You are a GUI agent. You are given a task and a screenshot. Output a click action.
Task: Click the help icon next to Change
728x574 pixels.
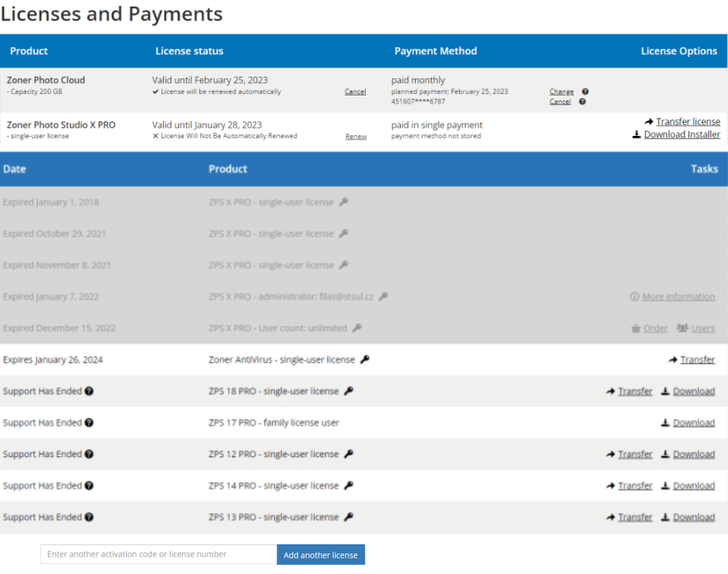coord(585,91)
